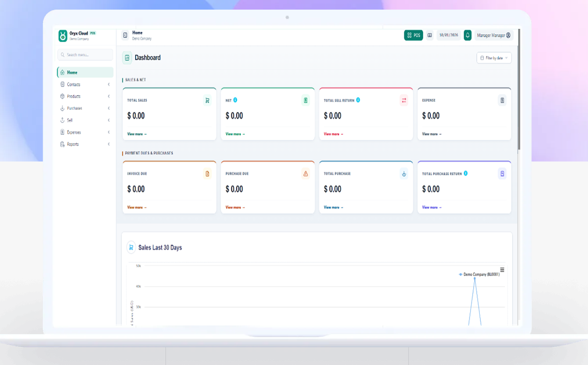This screenshot has height=365, width=588.
Task: Click the Expenses icon in sidebar
Action: (62, 133)
